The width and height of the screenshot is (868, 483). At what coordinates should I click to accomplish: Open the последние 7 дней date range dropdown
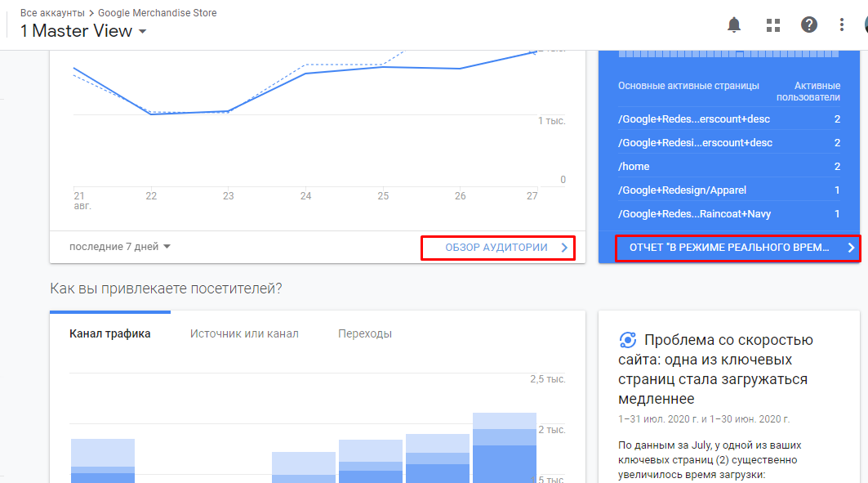point(119,247)
